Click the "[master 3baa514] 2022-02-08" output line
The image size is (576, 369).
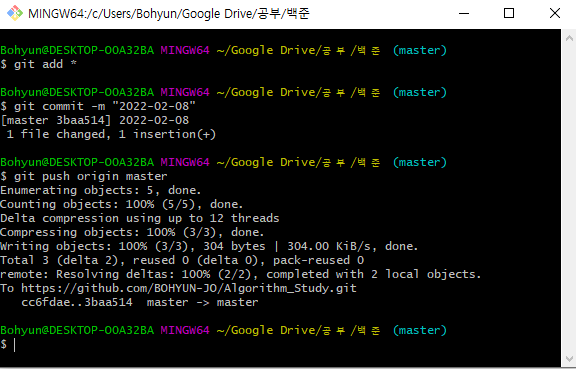coord(95,120)
